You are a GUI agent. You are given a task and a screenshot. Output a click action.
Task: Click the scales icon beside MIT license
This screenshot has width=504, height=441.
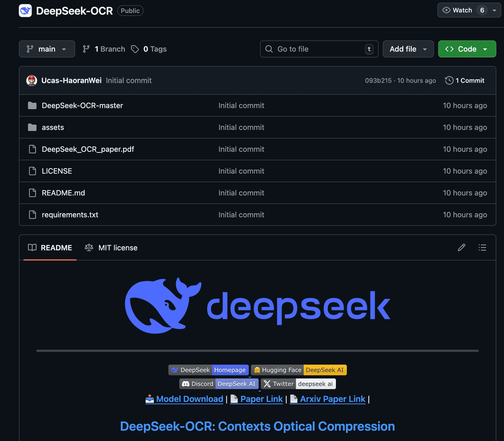[x=89, y=247]
